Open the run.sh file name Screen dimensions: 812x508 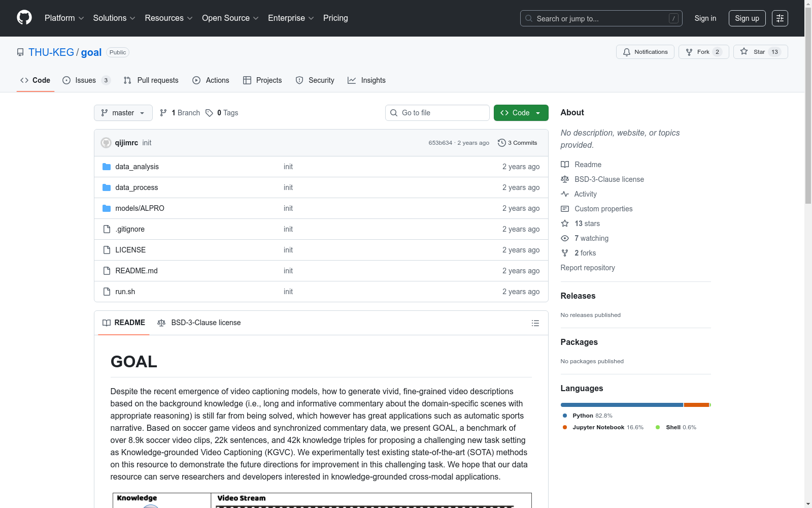point(125,292)
